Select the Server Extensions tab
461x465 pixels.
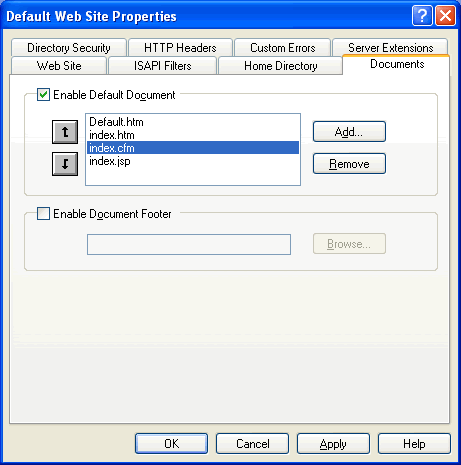tap(390, 48)
